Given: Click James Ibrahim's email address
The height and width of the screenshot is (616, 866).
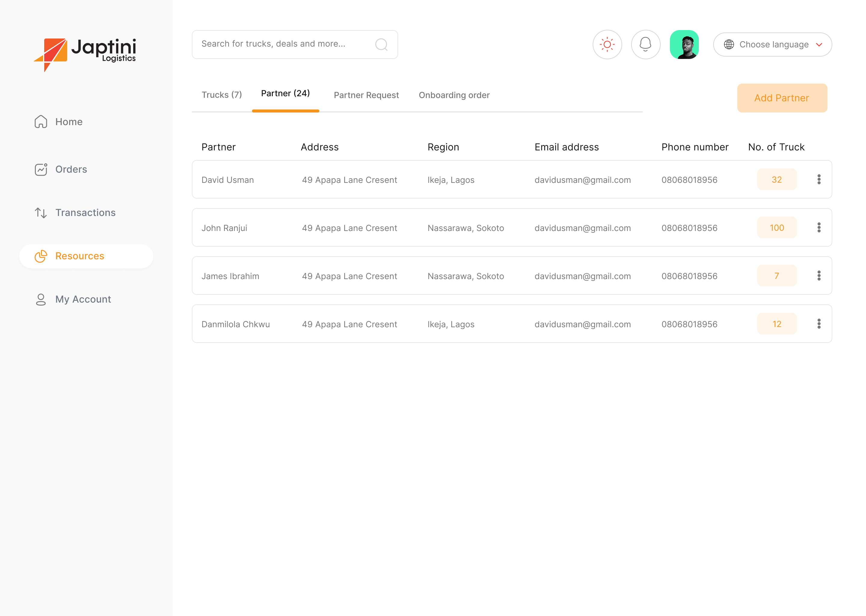Looking at the screenshot, I should point(582,276).
